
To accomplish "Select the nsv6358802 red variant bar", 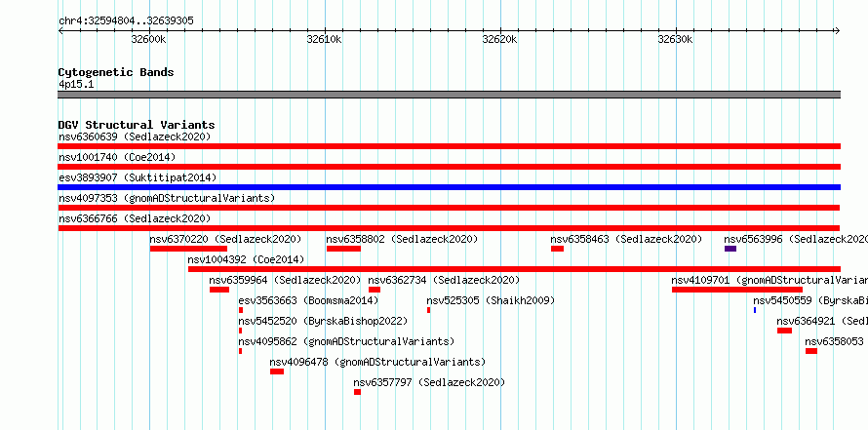I will (x=343, y=249).
